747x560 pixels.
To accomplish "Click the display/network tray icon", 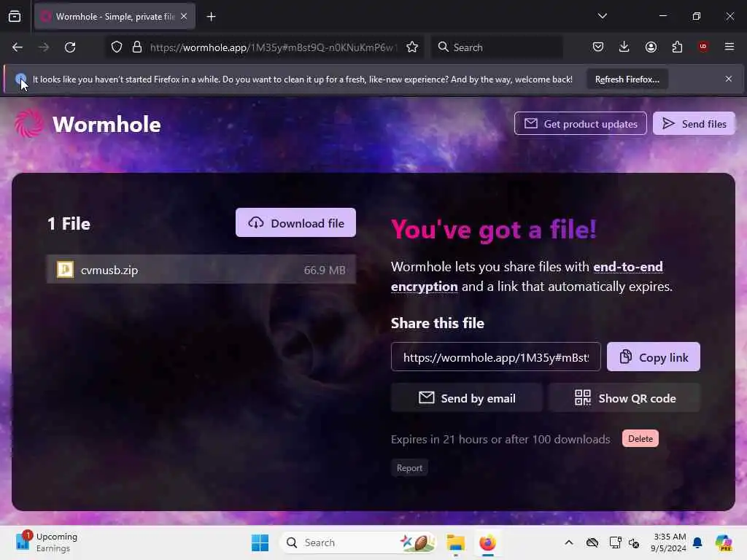I will pos(615,542).
